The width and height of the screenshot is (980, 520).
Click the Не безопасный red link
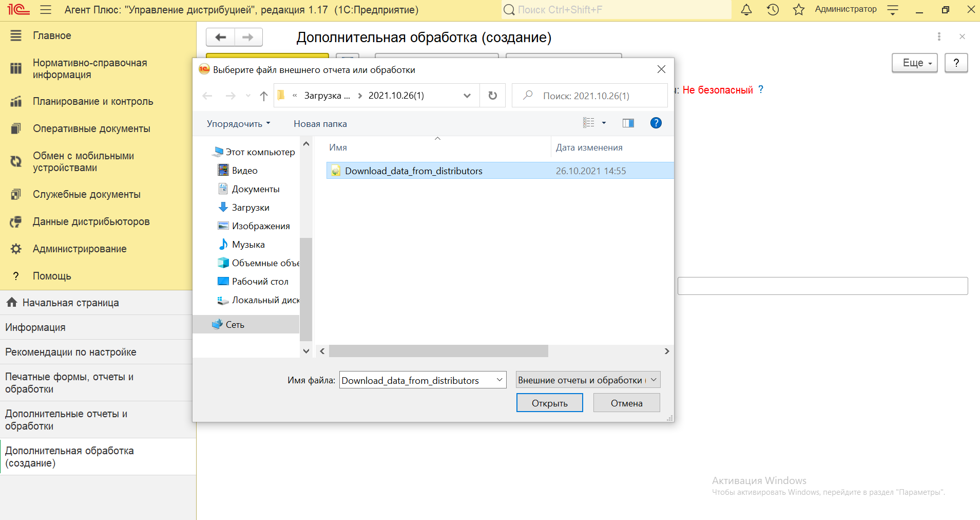point(718,90)
